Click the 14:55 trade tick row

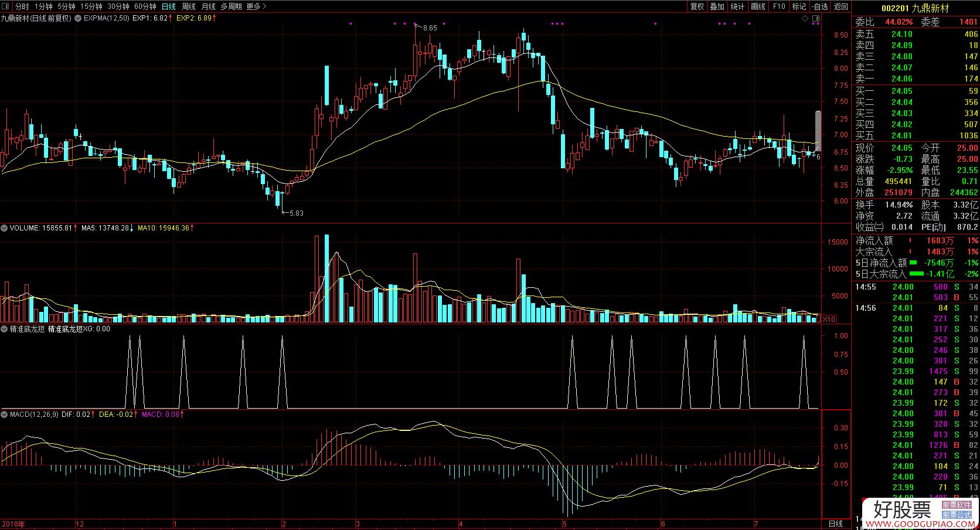click(916, 287)
